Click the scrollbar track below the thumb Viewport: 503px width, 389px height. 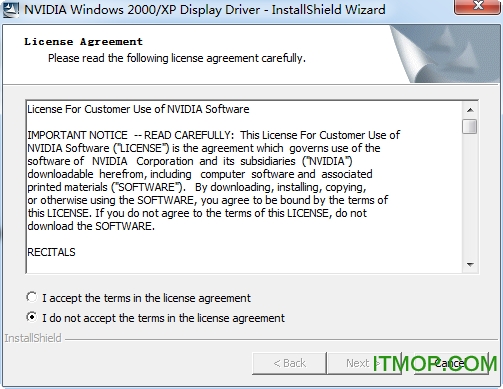coord(470,195)
